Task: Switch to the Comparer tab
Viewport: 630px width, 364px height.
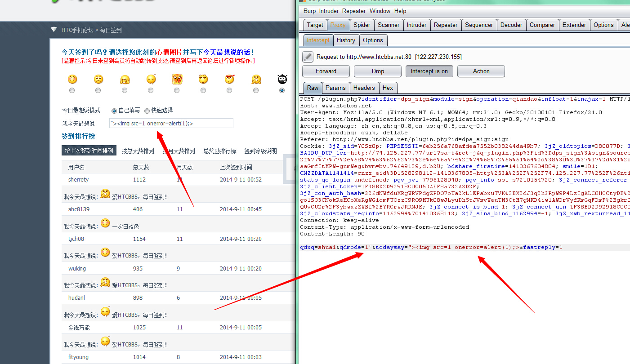Action: [542, 25]
